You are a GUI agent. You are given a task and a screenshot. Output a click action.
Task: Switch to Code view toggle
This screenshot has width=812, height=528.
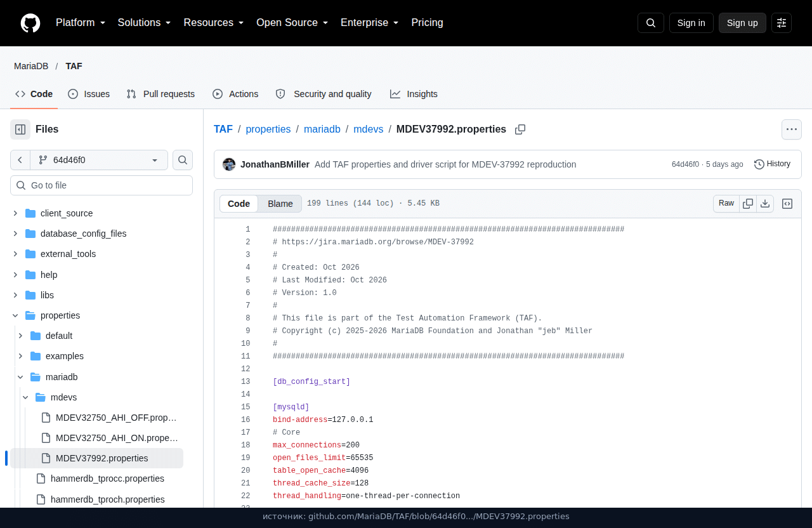(239, 204)
